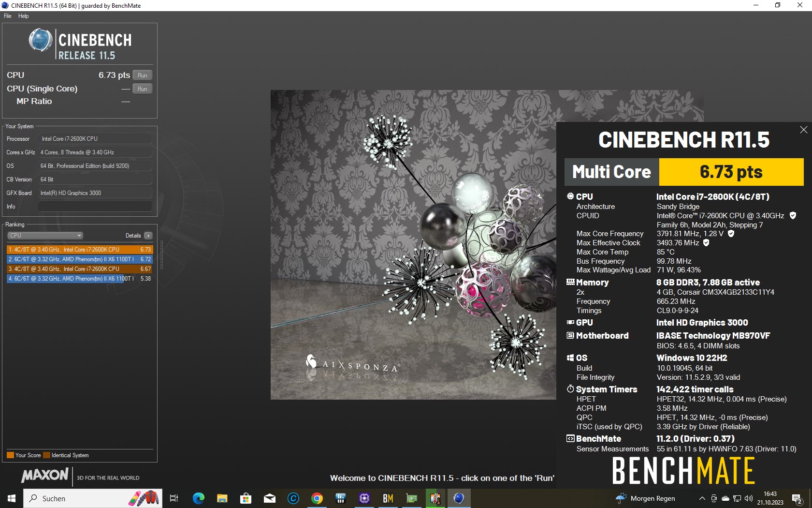Close the BenchMate result overlay
Screen dimensions: 812x508
click(803, 130)
